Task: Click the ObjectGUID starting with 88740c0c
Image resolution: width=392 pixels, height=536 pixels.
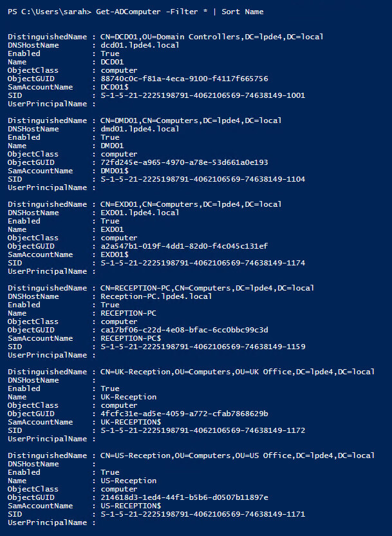Action: click(184, 79)
